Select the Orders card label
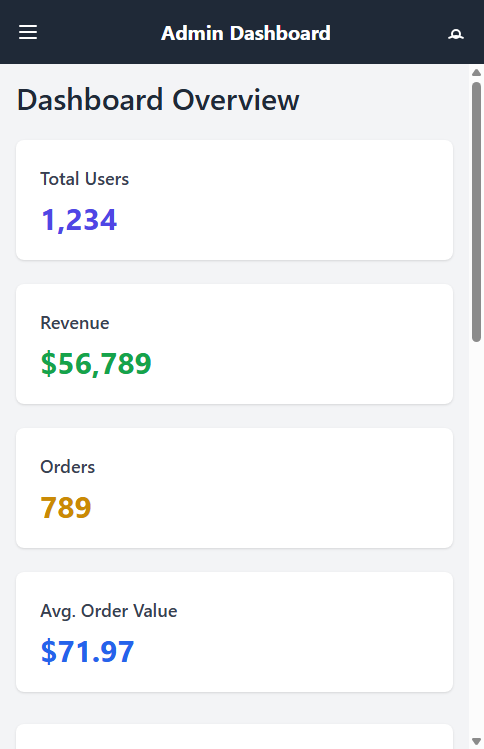Viewport: 484px width, 749px height. (x=67, y=467)
